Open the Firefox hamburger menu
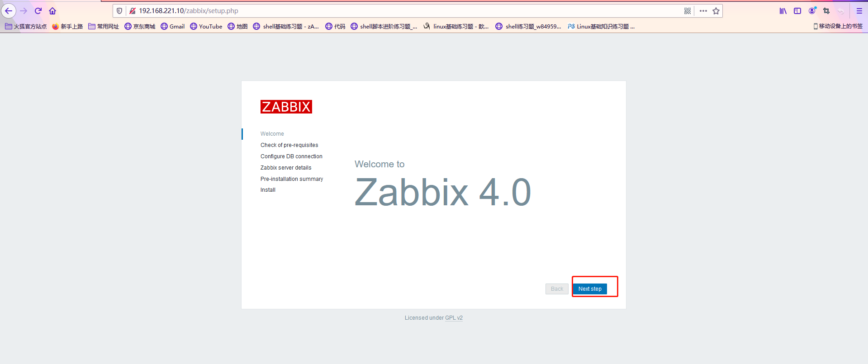The height and width of the screenshot is (364, 868). click(x=859, y=11)
